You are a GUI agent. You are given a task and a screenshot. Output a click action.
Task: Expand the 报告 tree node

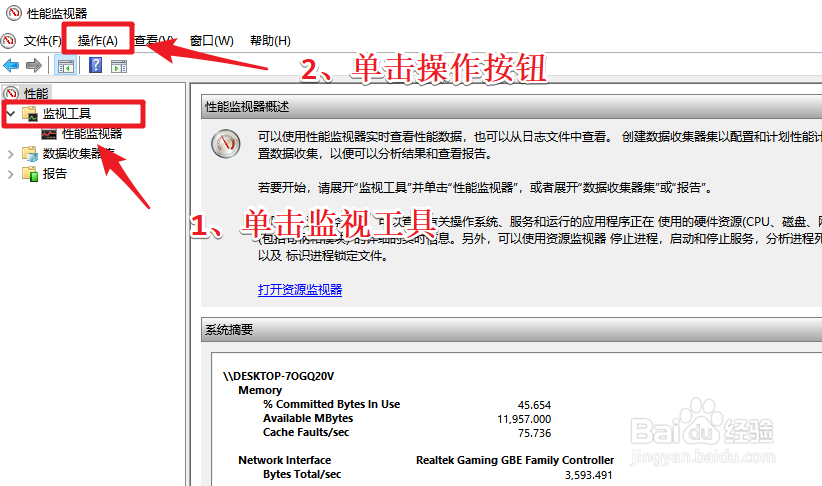tap(10, 174)
